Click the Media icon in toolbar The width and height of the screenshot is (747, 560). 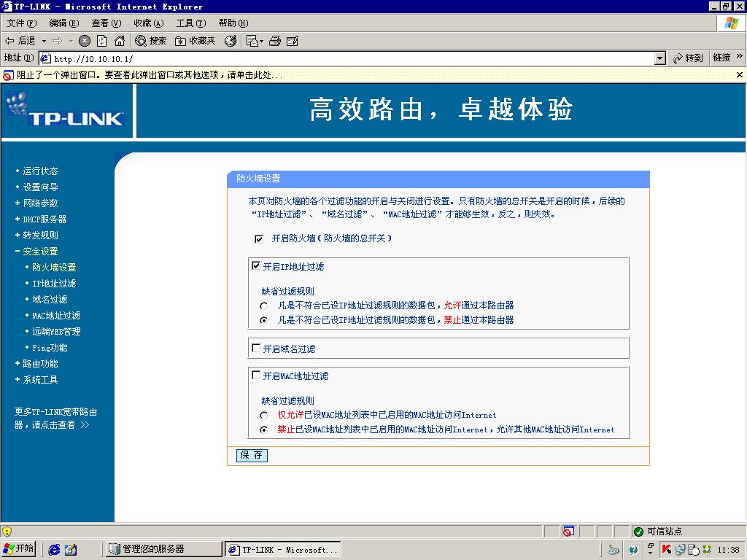[231, 41]
